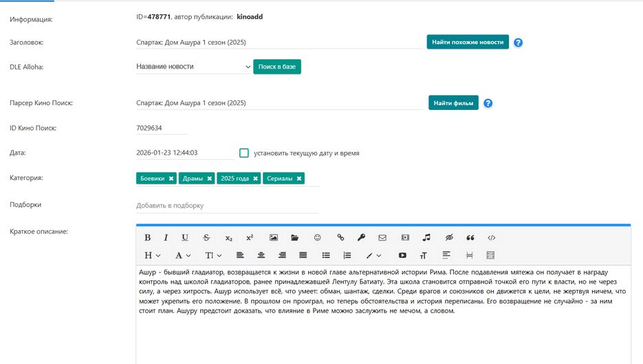Click the insert image icon

pyautogui.click(x=274, y=238)
